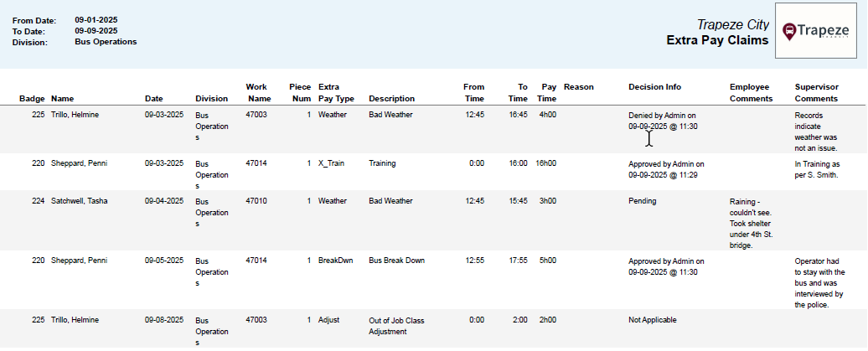Select the BreakDwn extra pay type cell
Screen dimensions: 868x351
(335, 261)
